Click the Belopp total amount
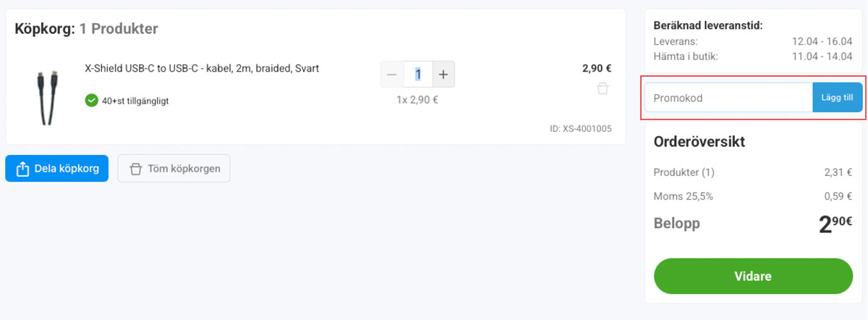The width and height of the screenshot is (868, 320). (x=835, y=224)
